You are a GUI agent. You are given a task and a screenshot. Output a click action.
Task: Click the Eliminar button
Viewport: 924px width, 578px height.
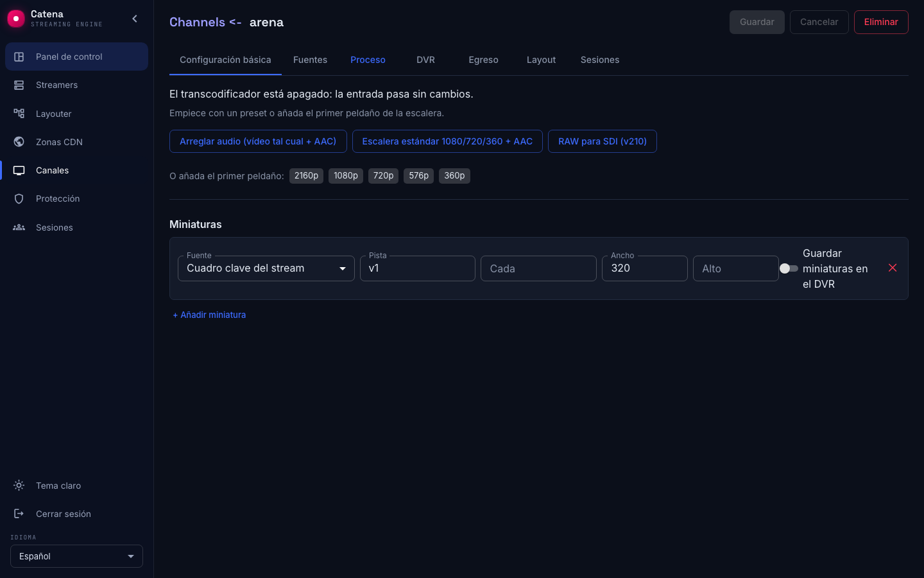[x=881, y=22]
